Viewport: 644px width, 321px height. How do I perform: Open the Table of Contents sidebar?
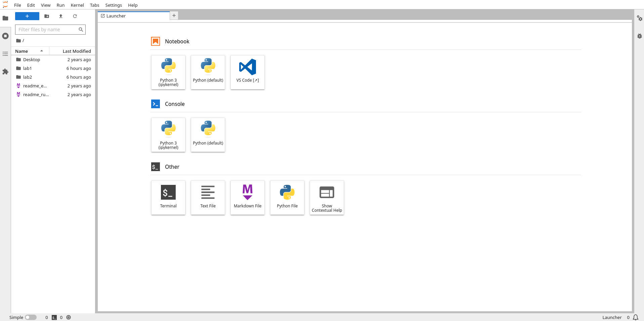[5, 54]
